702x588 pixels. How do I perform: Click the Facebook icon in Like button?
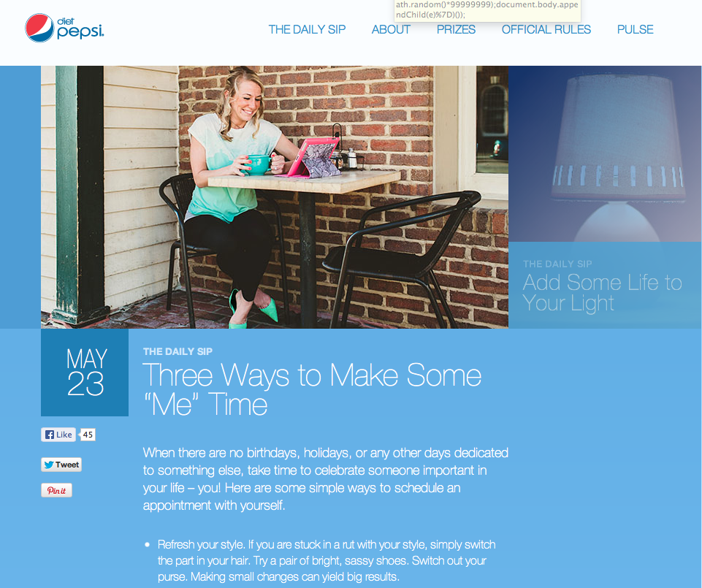pos(50,435)
